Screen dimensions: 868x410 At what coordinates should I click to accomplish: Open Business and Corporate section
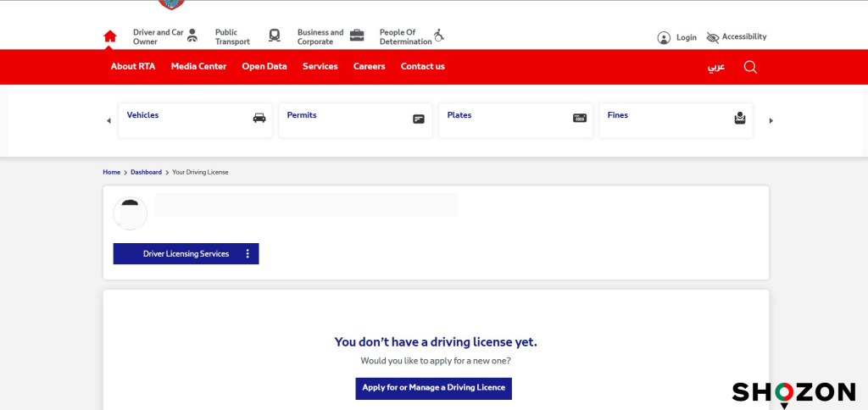coord(320,36)
